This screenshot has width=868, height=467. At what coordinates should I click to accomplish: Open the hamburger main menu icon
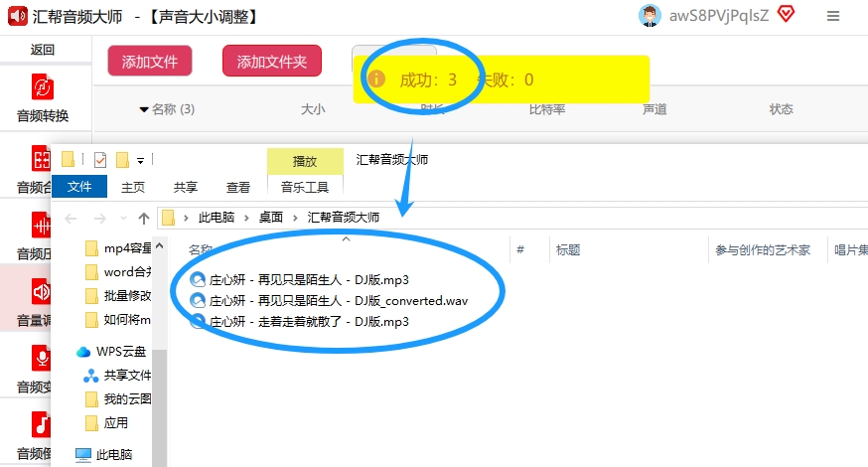[833, 17]
